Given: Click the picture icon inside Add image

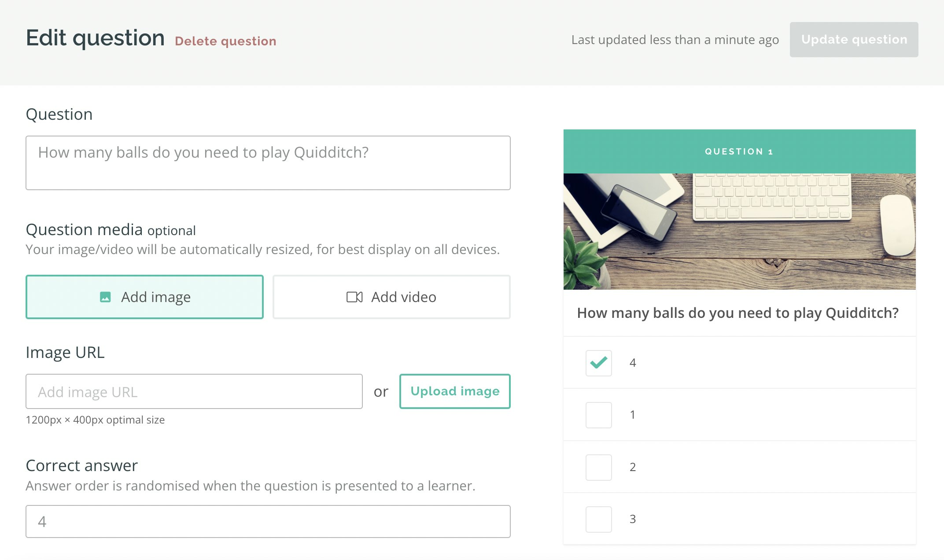Looking at the screenshot, I should click(106, 297).
